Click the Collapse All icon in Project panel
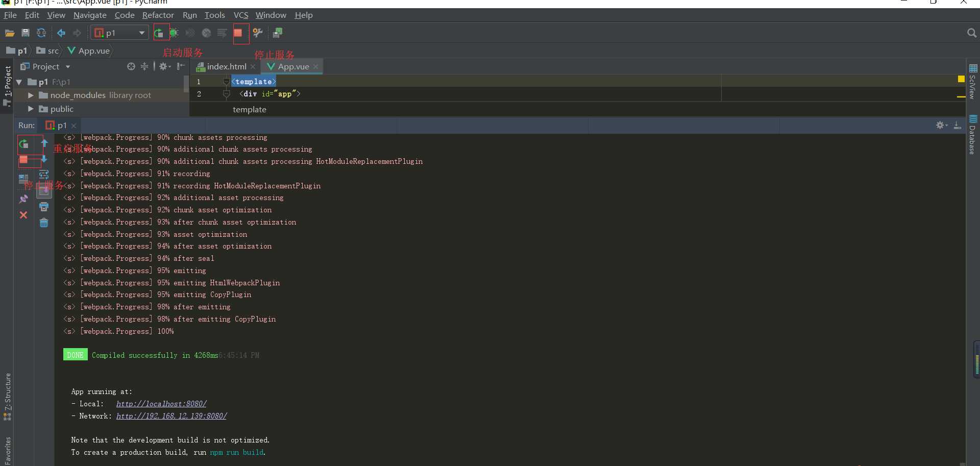 144,66
